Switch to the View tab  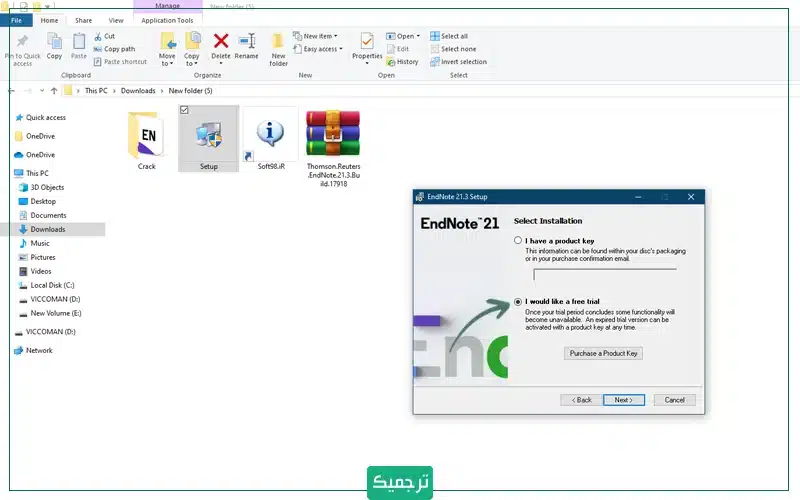tap(116, 20)
